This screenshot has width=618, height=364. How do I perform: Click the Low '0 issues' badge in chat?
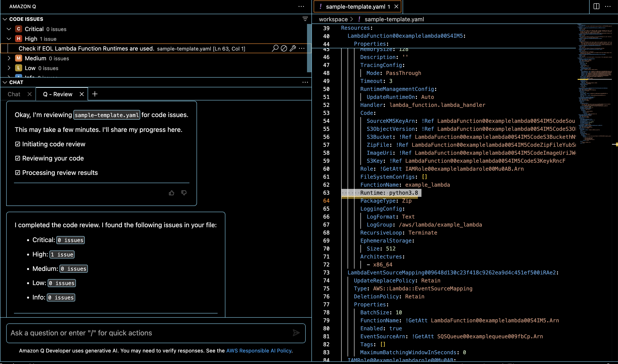(62, 283)
